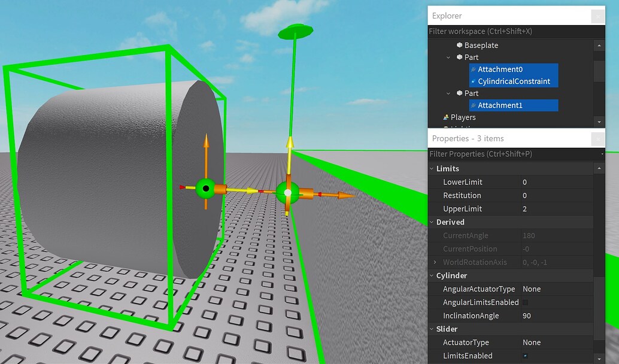Collapse the first Part node in Explorer
This screenshot has height=364, width=619.
448,57
